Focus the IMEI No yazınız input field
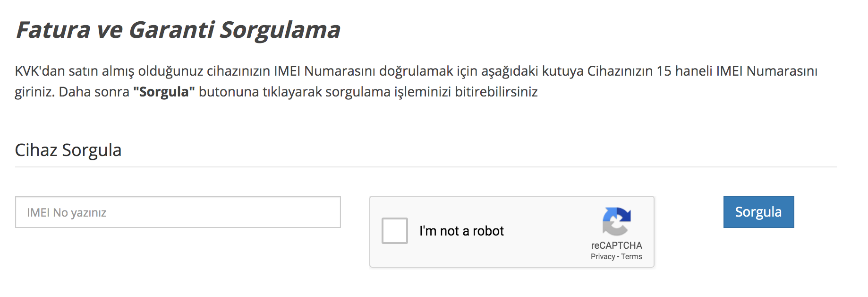868x297 pixels. 178,212
